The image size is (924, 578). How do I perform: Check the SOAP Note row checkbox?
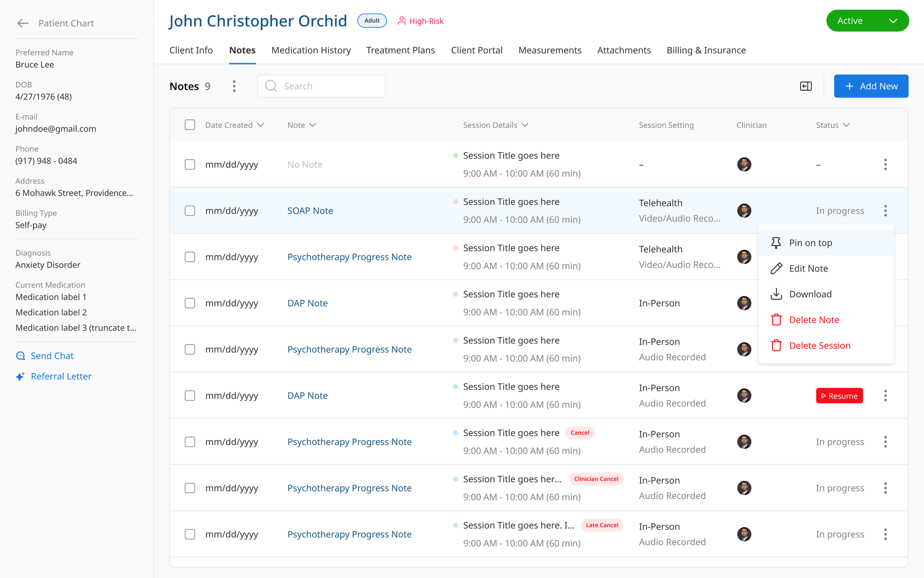pos(190,211)
